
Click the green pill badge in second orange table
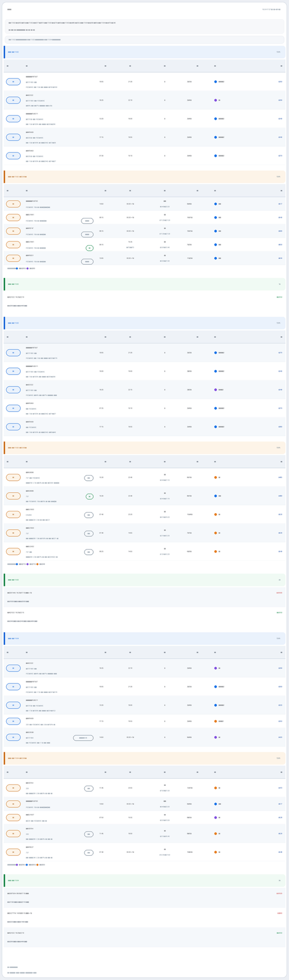tap(89, 496)
